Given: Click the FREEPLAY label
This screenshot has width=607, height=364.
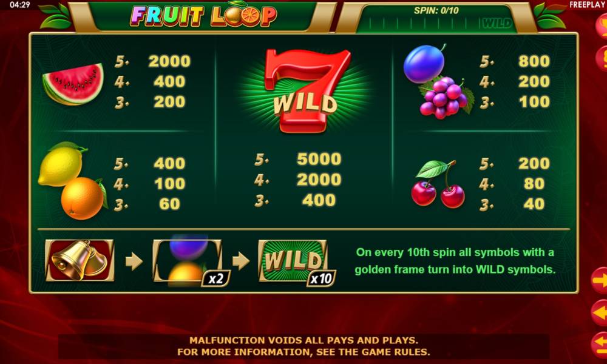Looking at the screenshot, I should click(588, 5).
